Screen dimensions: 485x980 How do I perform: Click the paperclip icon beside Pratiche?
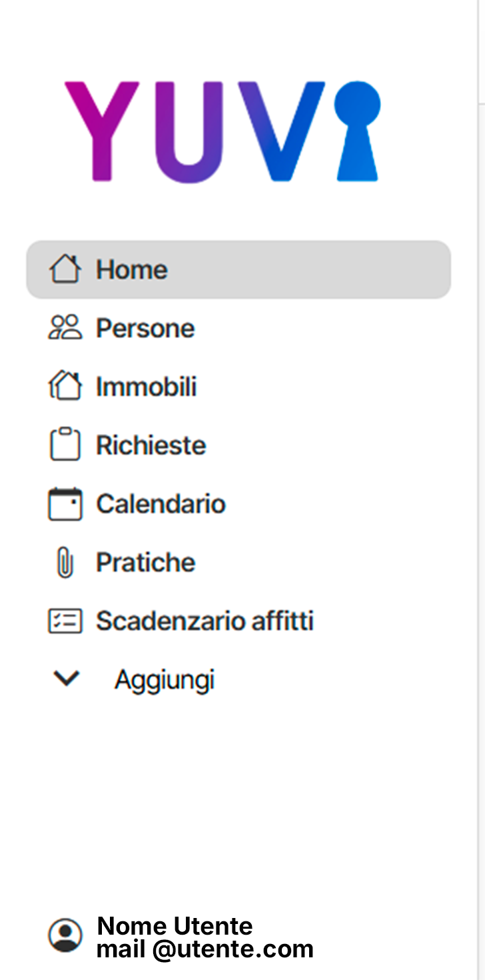[65, 562]
